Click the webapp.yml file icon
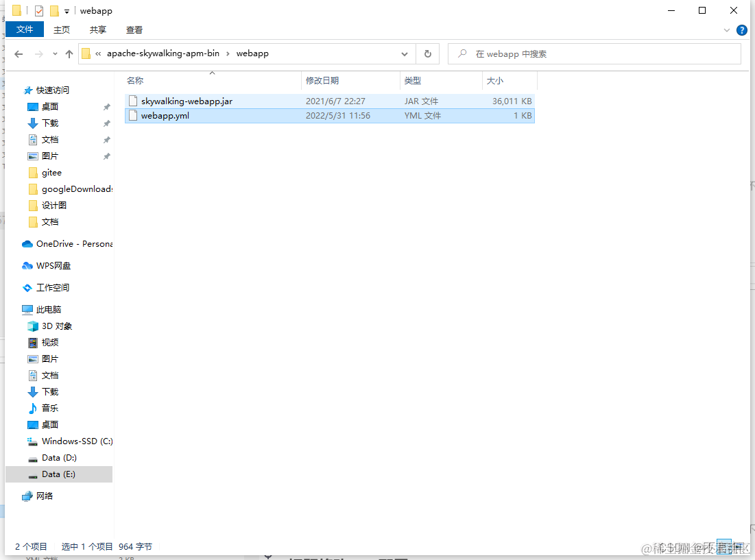Screen dimensions: 755x560 pyautogui.click(x=133, y=115)
